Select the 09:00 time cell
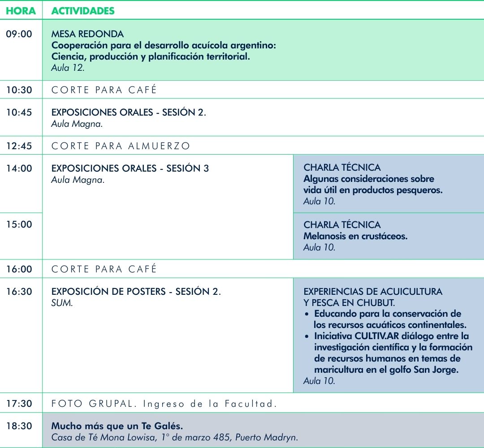484x448 pixels. click(19, 34)
